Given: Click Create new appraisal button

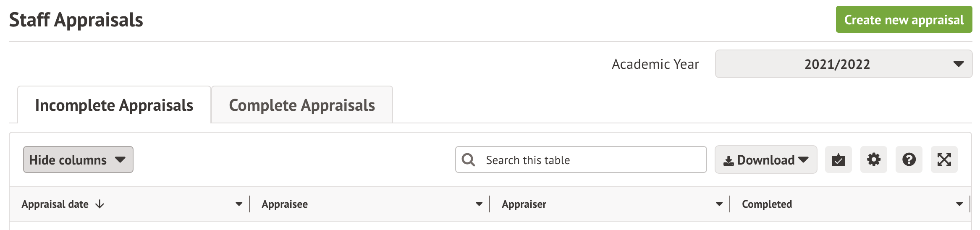Looking at the screenshot, I should click(904, 20).
